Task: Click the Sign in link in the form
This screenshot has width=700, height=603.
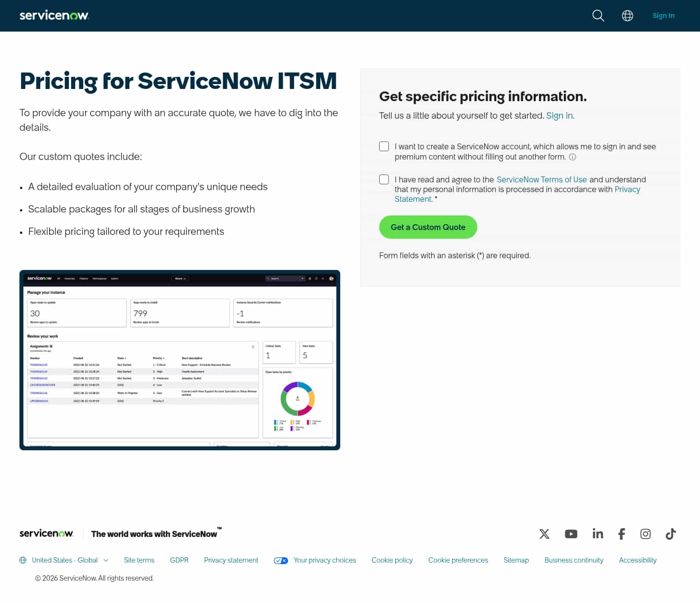Action: 559,116
